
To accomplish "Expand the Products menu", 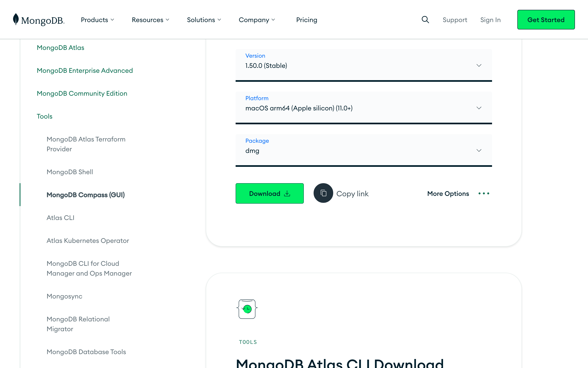I will (97, 20).
